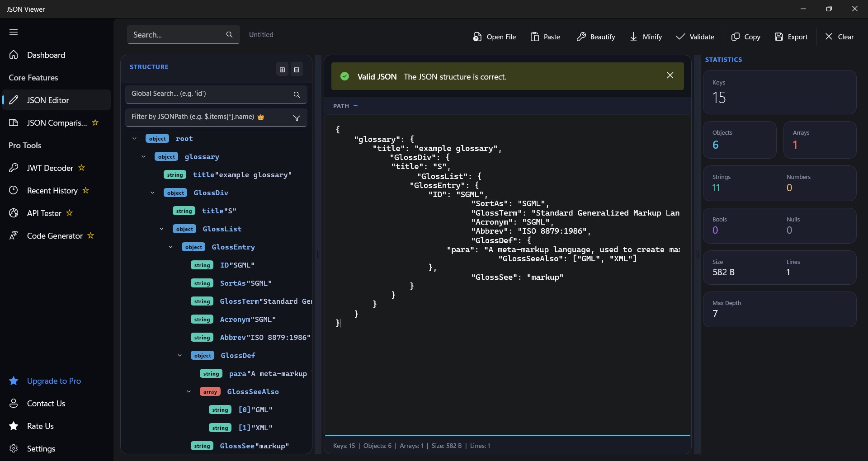Image resolution: width=868 pixels, height=461 pixels.
Task: Collapse the PATH bar with minus toggle
Action: [x=355, y=106]
